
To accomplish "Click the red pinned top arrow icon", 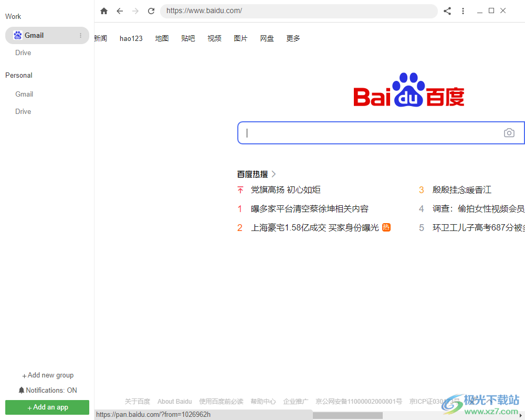I will pos(240,190).
